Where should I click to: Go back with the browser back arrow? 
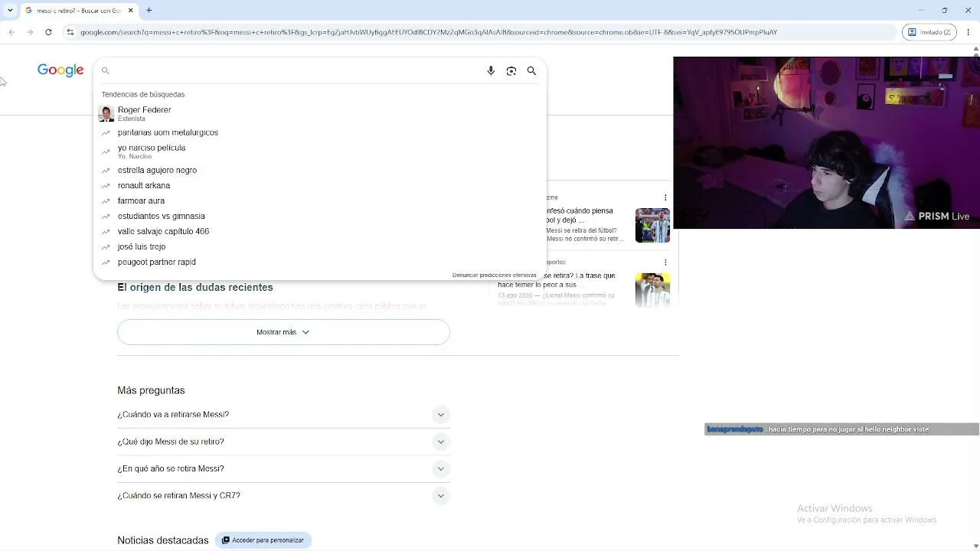click(x=11, y=32)
